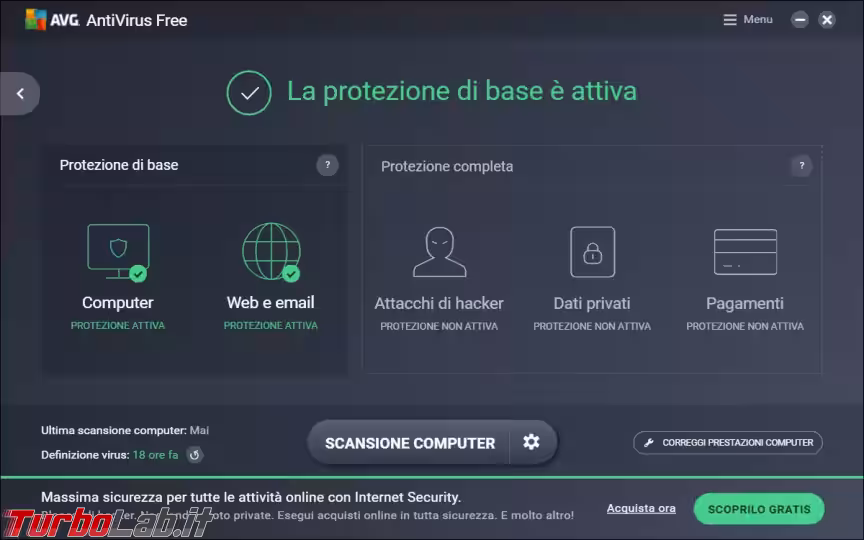Open the Computer protection shield icon
This screenshot has width=864, height=540.
coord(118,252)
